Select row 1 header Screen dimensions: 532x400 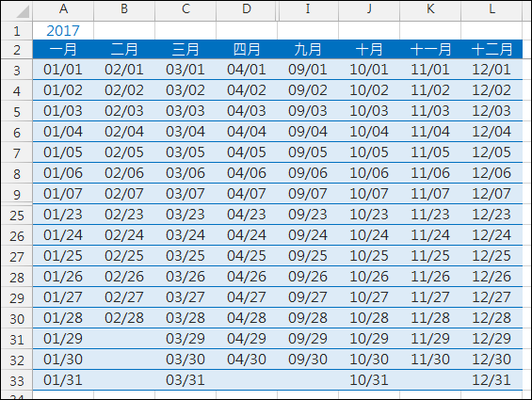[17, 31]
